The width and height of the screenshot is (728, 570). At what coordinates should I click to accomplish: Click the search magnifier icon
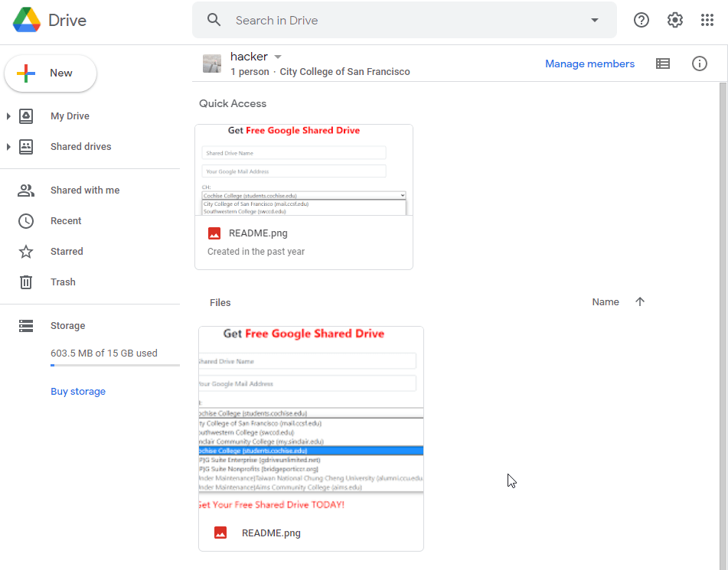click(214, 20)
